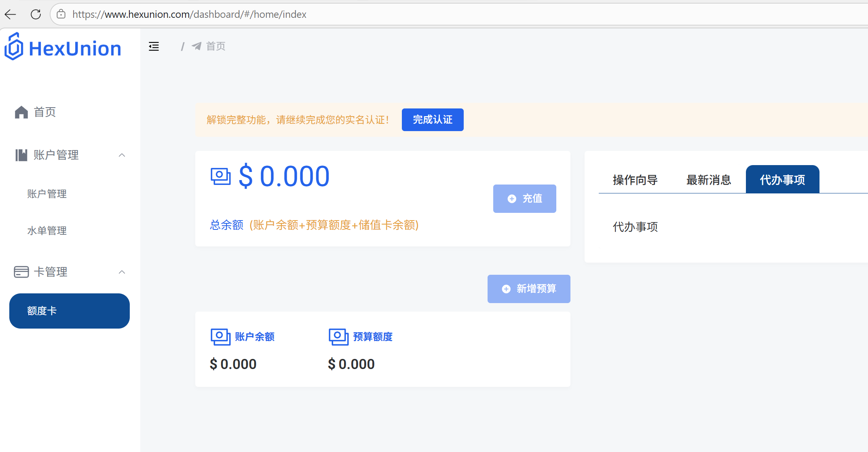
Task: Click the paper plane breadcrumb icon
Action: pyautogui.click(x=196, y=46)
